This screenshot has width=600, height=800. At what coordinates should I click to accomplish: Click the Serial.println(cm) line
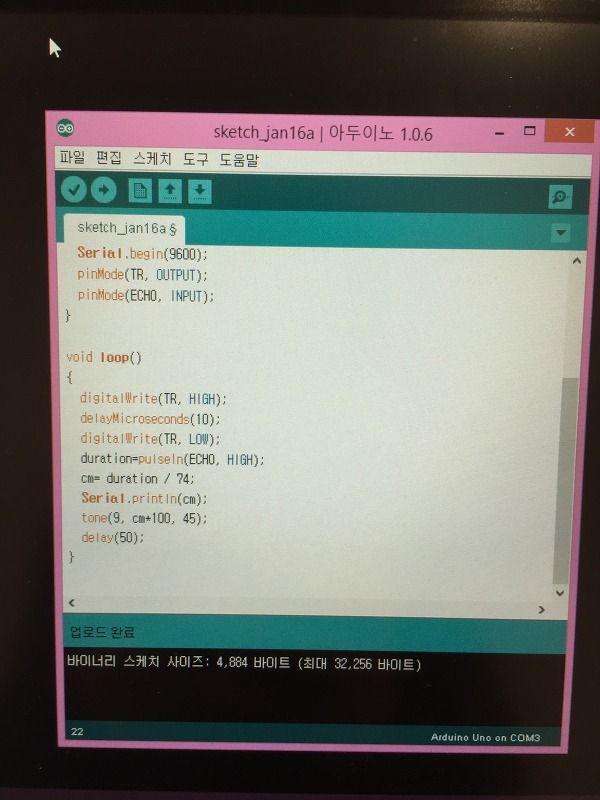[x=144, y=498]
